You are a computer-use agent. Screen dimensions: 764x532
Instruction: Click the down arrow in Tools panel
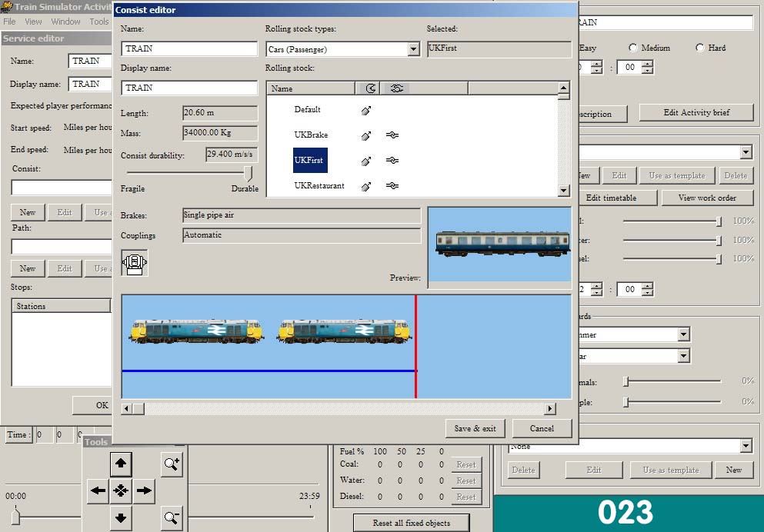[121, 517]
